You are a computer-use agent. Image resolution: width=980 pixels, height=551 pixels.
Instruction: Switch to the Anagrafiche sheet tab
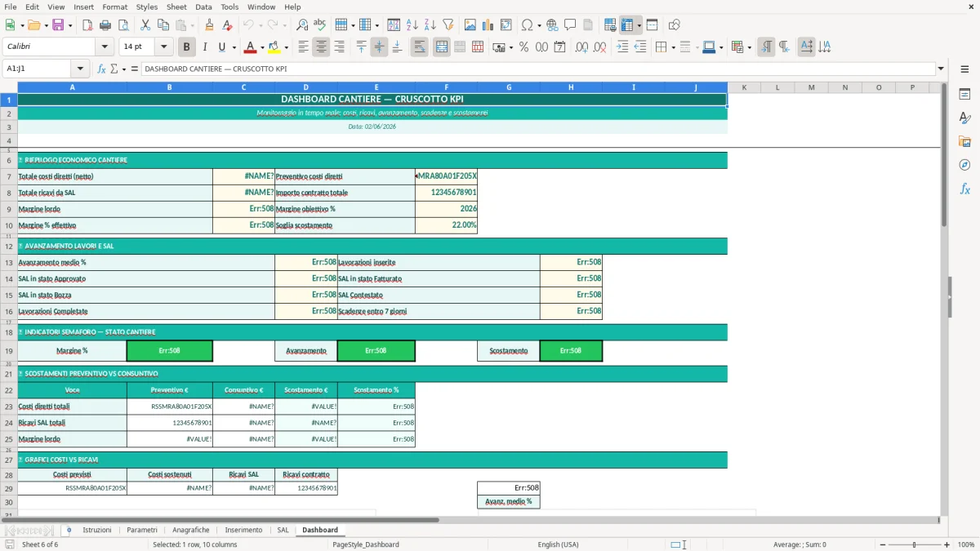[191, 530]
